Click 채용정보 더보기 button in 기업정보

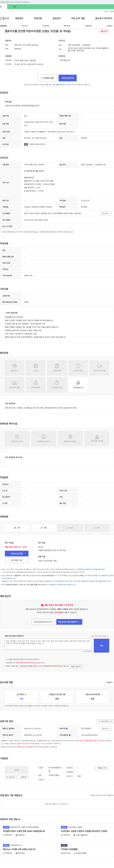point(102,768)
